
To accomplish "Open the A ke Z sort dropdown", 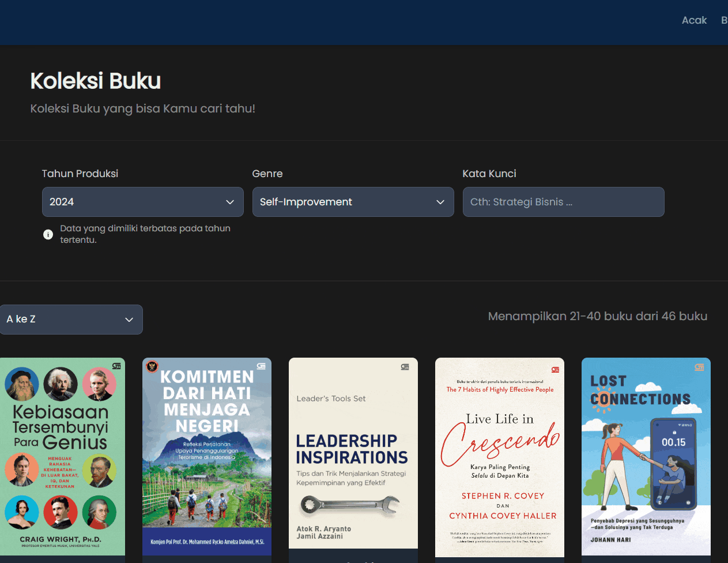I will [x=71, y=320].
